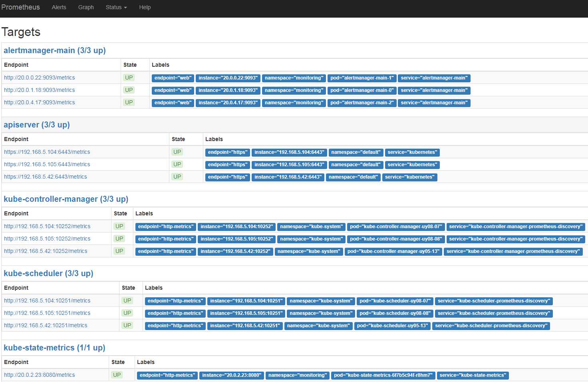The width and height of the screenshot is (588, 382).
Task: Open the Prometheus home brand link
Action: (20, 7)
